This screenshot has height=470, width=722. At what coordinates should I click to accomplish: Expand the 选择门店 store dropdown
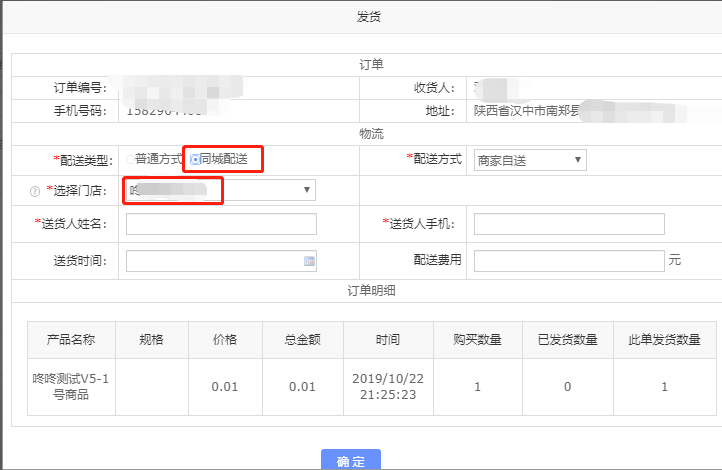click(x=220, y=190)
